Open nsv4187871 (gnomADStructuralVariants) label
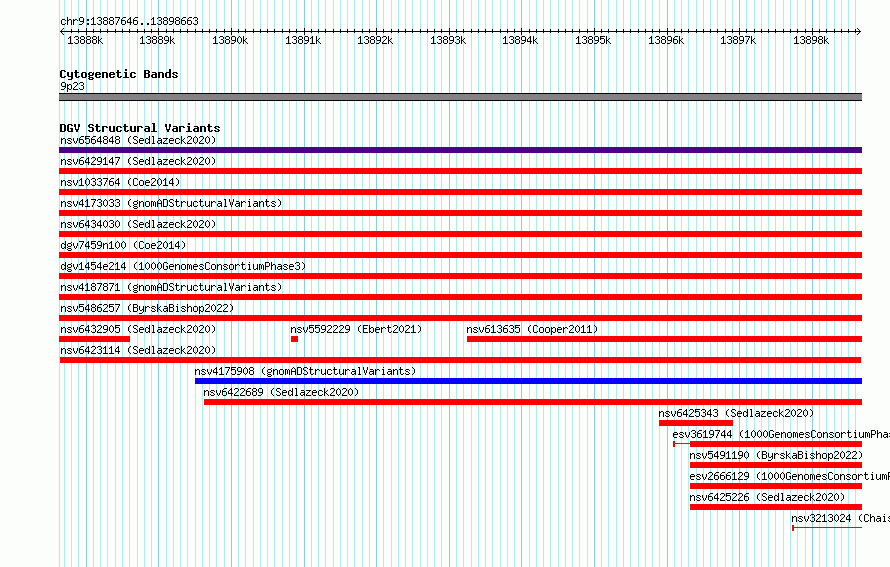 tap(171, 287)
